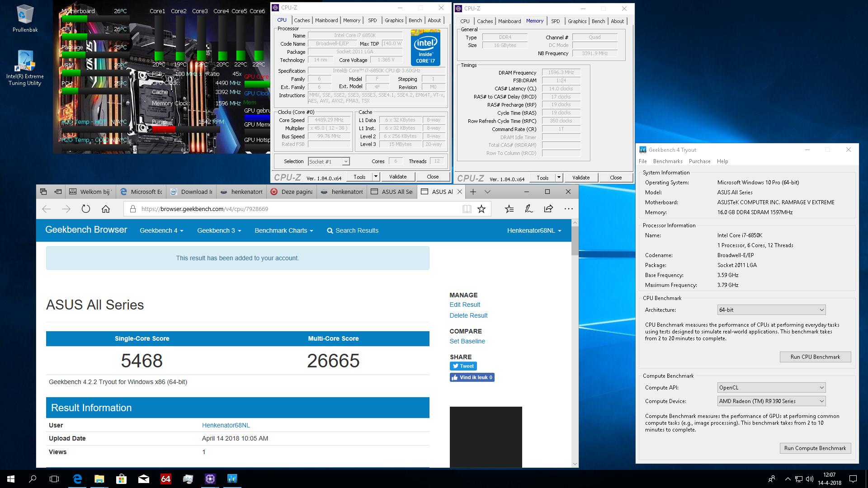The height and width of the screenshot is (488, 868).
Task: Open the Architecture 64-bit dropdown
Action: [771, 310]
